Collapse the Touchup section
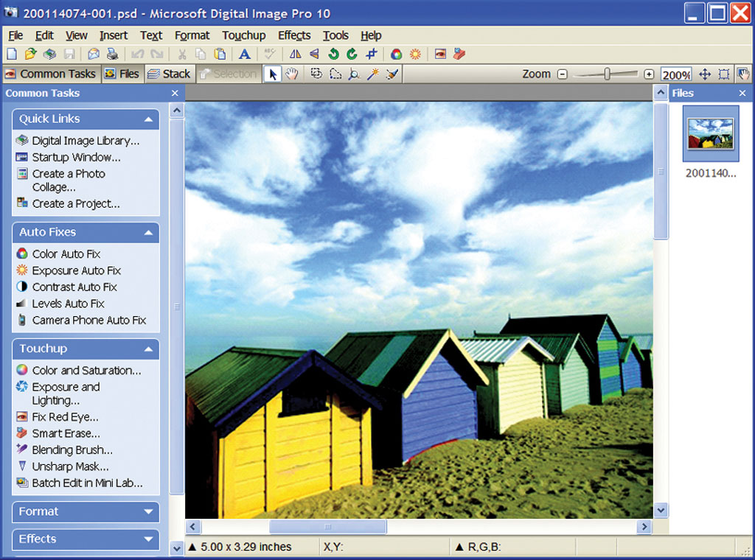This screenshot has width=755, height=560. [x=148, y=349]
